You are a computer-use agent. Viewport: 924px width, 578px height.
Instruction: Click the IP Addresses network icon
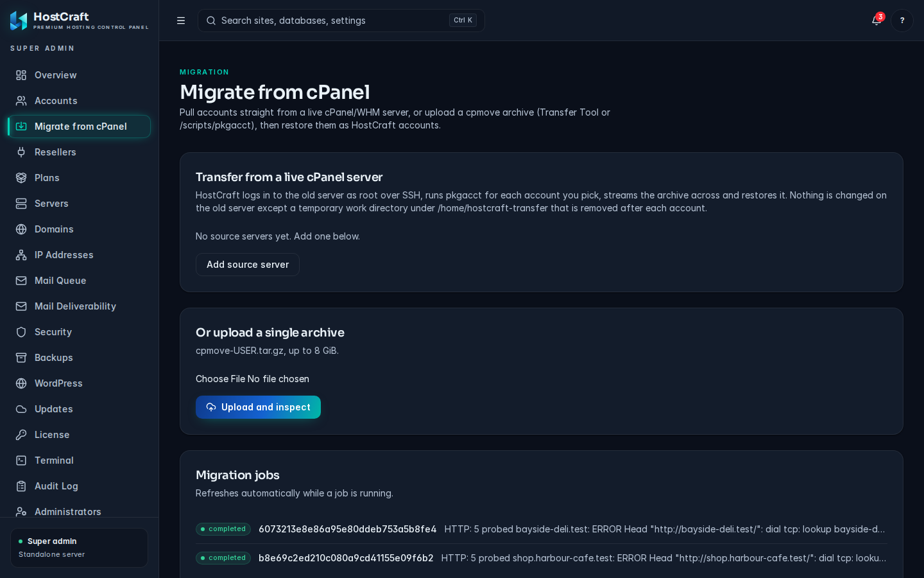(21, 255)
